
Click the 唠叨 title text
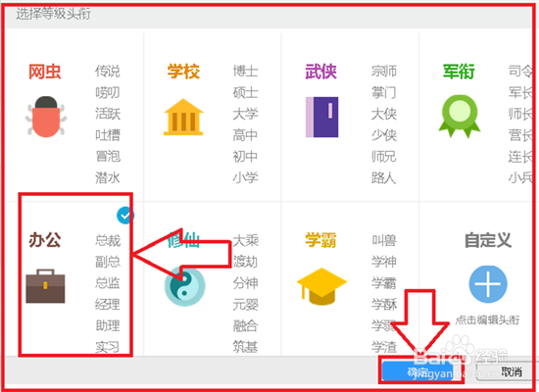[x=108, y=92]
